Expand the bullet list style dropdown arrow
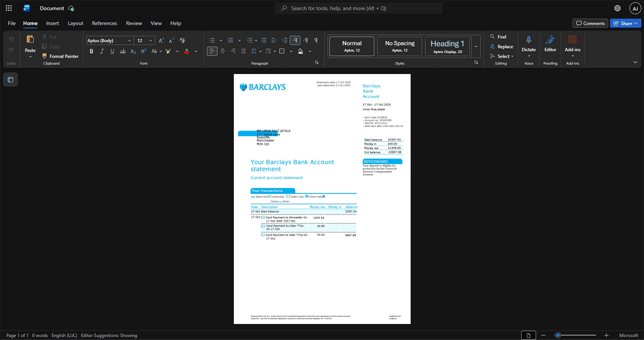The width and height of the screenshot is (644, 340). tap(221, 41)
